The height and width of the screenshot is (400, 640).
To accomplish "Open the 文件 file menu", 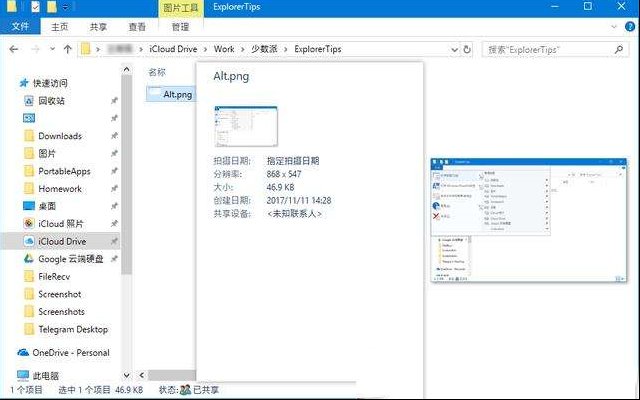I will coord(19,27).
